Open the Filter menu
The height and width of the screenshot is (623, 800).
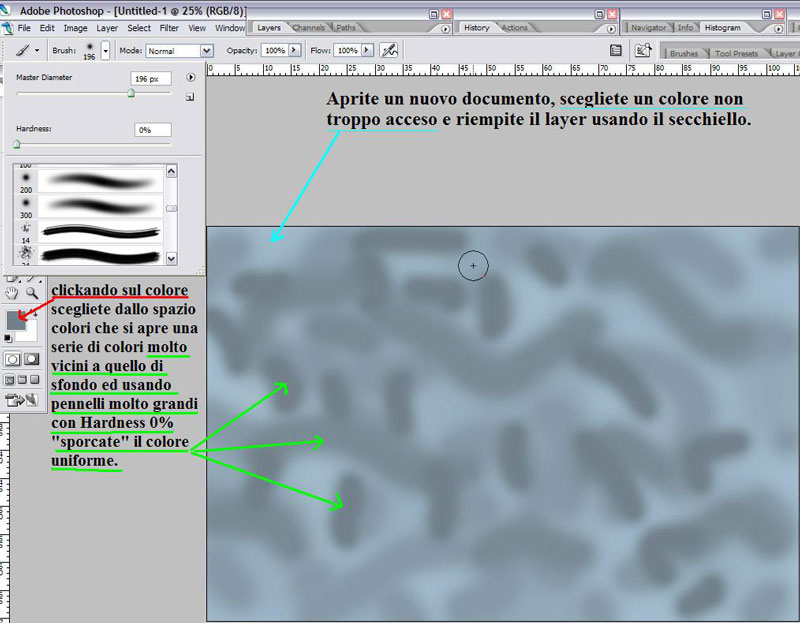click(x=169, y=28)
